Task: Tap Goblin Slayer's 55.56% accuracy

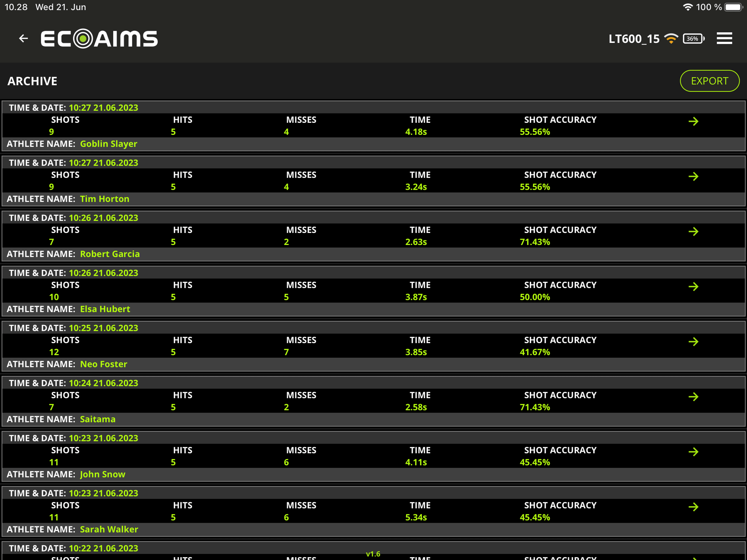Action: click(x=535, y=132)
